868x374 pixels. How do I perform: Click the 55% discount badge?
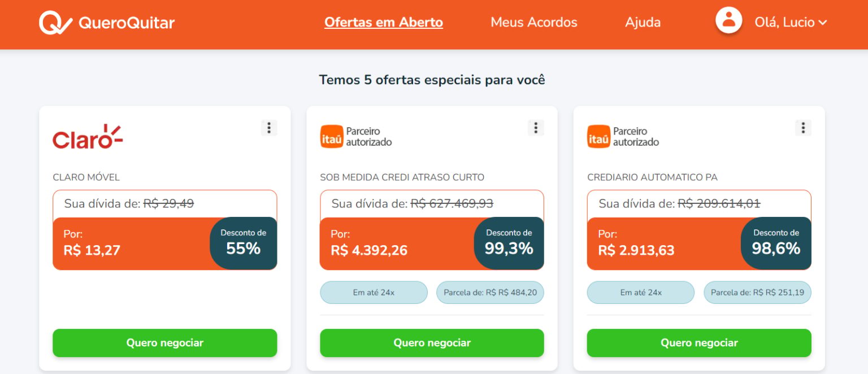(x=244, y=243)
